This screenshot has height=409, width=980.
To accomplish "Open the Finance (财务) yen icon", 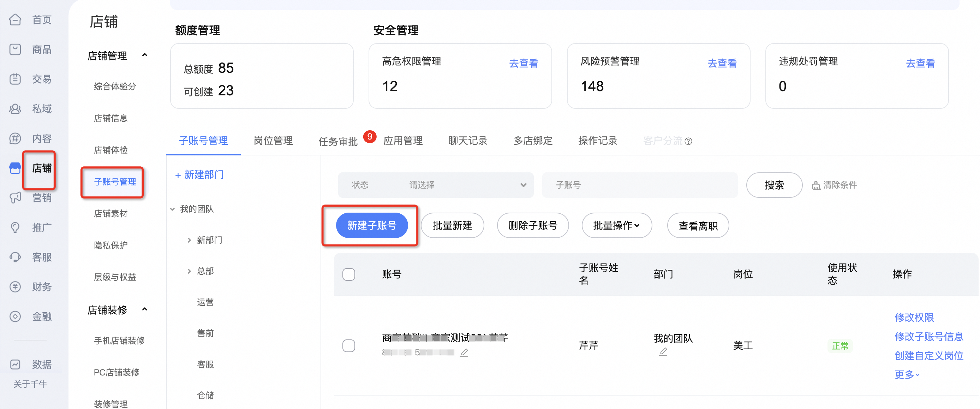I will [15, 286].
